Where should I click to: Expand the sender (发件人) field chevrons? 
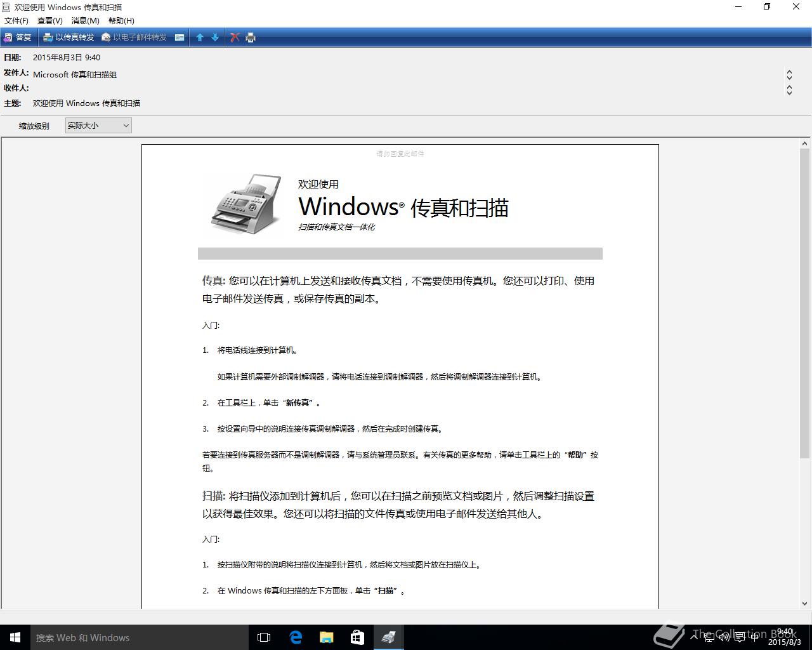click(x=789, y=75)
